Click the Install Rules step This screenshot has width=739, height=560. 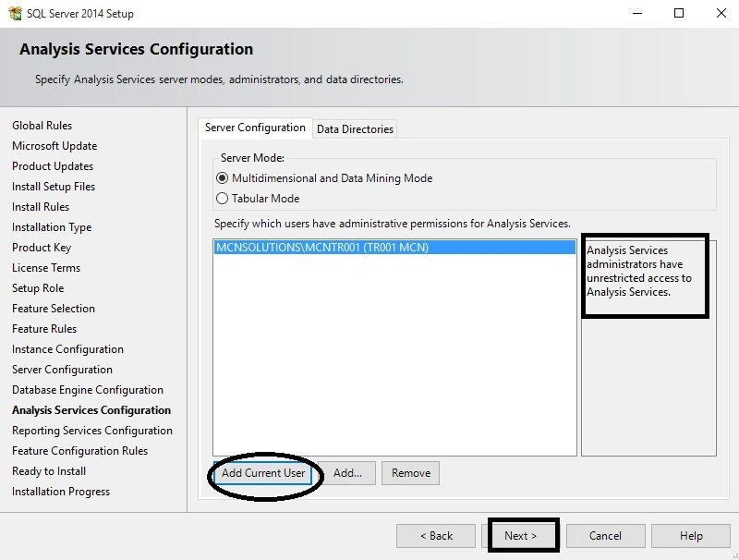41,206
